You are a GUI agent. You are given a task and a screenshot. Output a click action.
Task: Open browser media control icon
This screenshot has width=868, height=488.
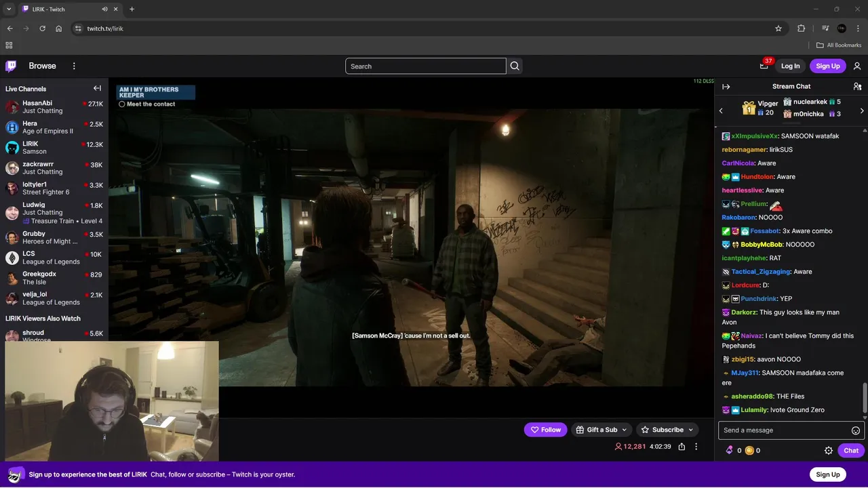(x=825, y=28)
